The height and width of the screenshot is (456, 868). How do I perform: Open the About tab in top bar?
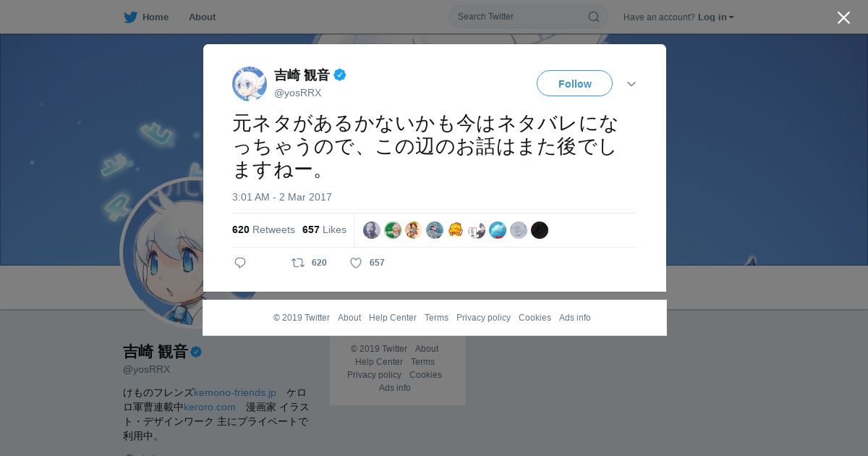(x=202, y=17)
